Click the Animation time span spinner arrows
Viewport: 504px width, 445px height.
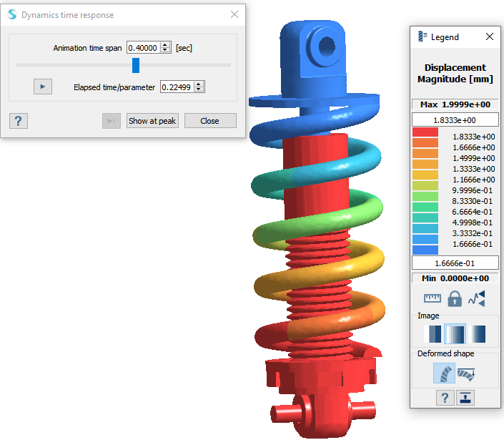pos(166,47)
